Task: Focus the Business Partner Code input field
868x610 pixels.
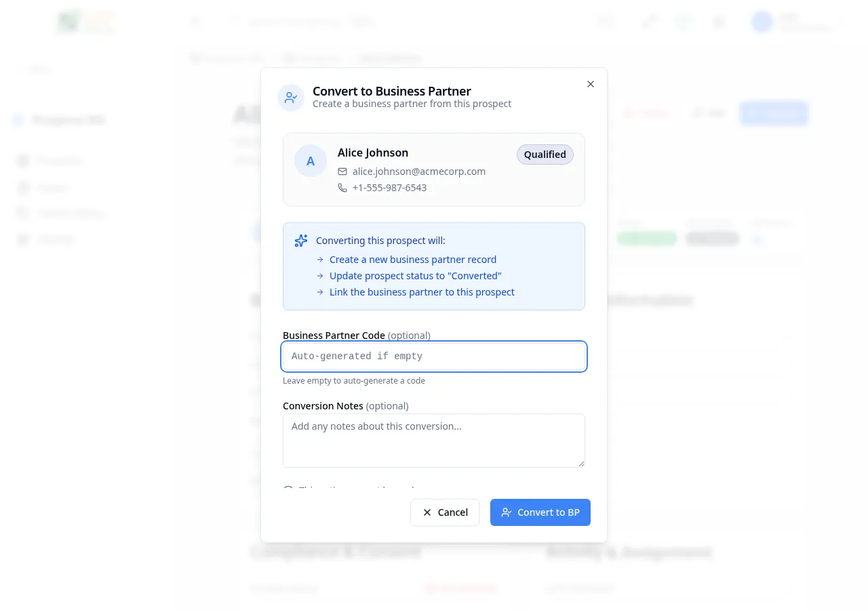Action: click(434, 356)
